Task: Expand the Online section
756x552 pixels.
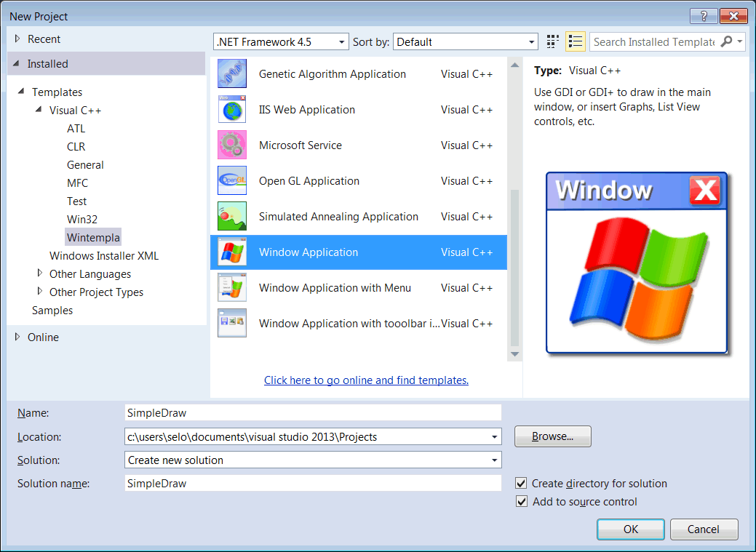Action: point(17,337)
